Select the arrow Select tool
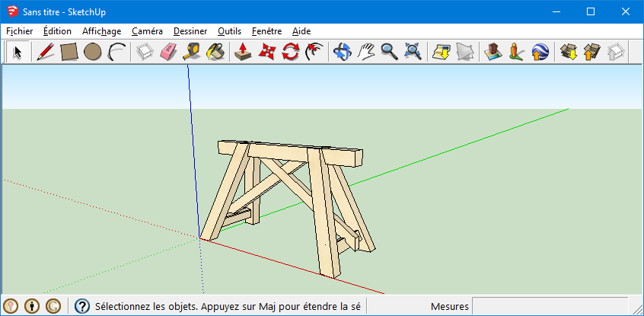 18,52
